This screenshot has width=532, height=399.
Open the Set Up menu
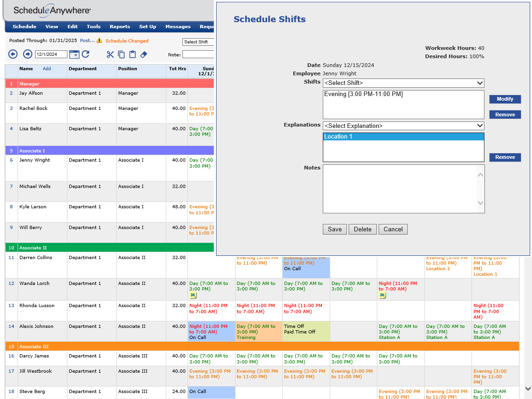click(x=147, y=27)
